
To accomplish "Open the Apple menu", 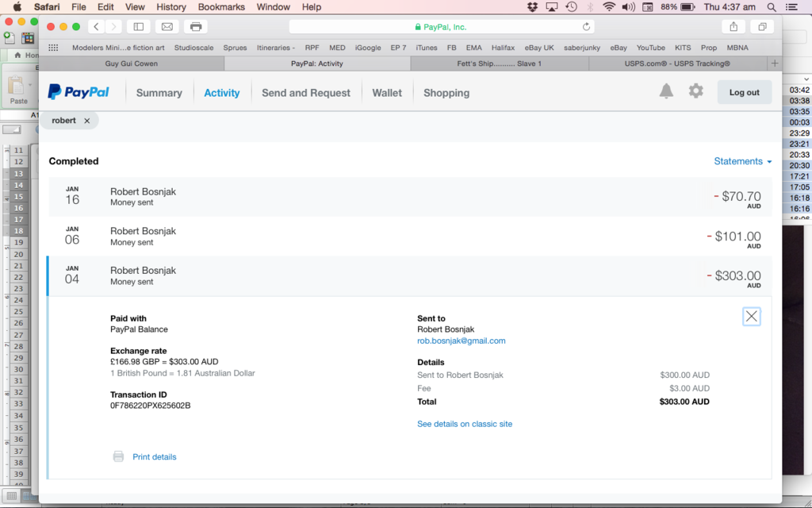I will tap(17, 6).
